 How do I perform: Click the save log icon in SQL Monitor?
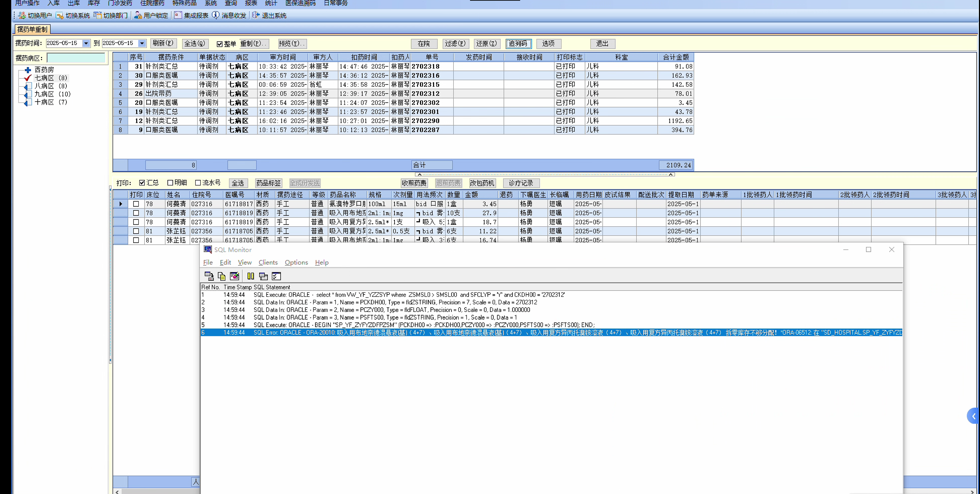(209, 276)
